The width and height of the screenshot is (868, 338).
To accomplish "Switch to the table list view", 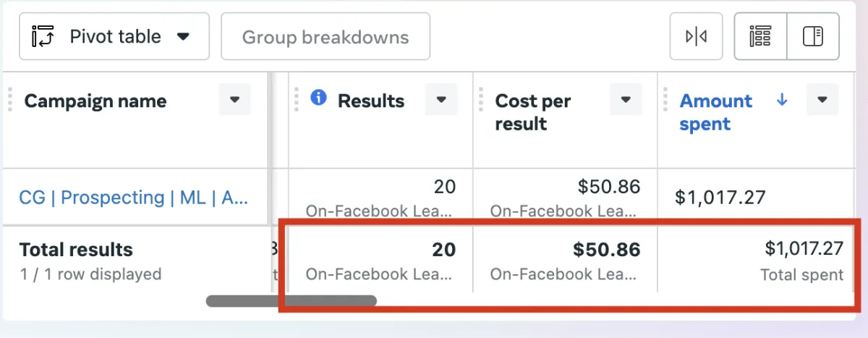I will pyautogui.click(x=760, y=36).
